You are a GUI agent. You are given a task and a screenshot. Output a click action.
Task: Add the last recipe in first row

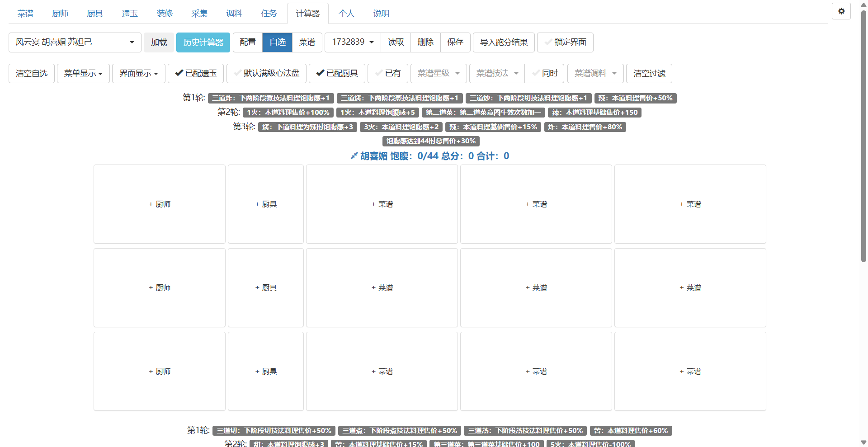click(x=690, y=204)
